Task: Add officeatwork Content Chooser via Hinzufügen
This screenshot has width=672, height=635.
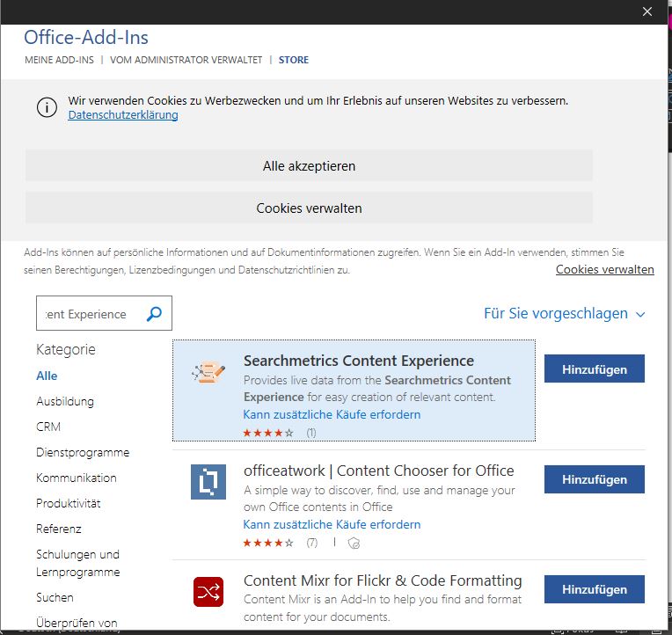Action: pos(595,479)
